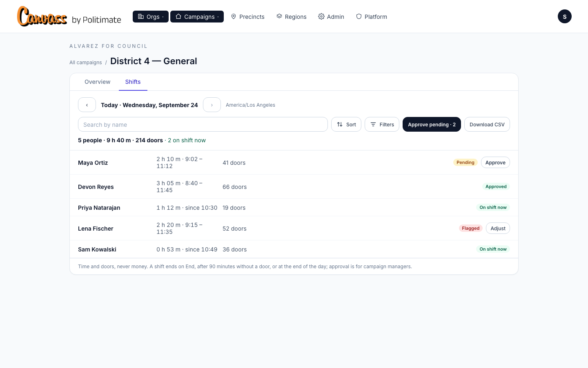Click Approve pending · 2 button

pyautogui.click(x=432, y=124)
